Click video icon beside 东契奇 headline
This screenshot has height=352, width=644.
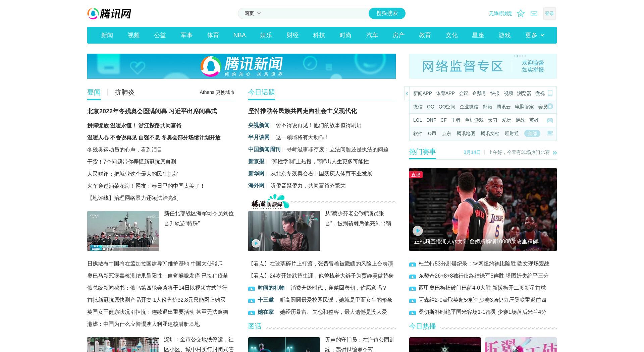(413, 277)
